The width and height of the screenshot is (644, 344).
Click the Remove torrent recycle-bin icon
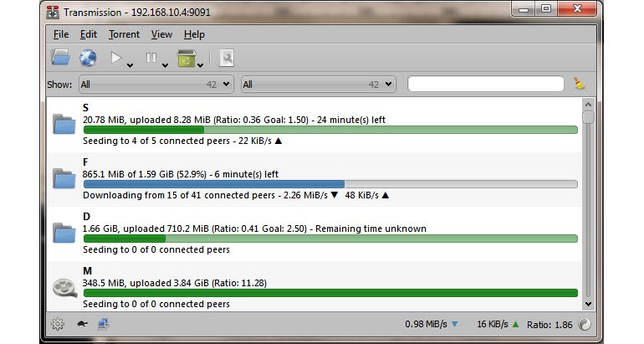click(185, 58)
